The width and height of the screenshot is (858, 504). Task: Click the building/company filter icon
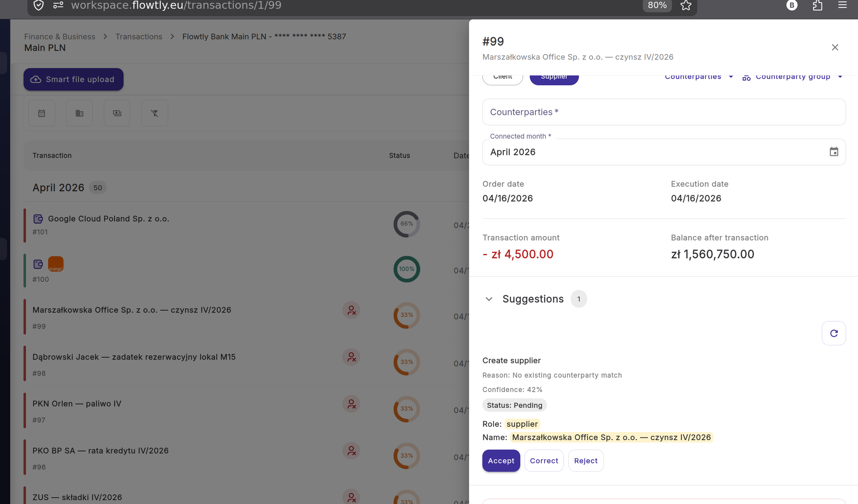79,113
